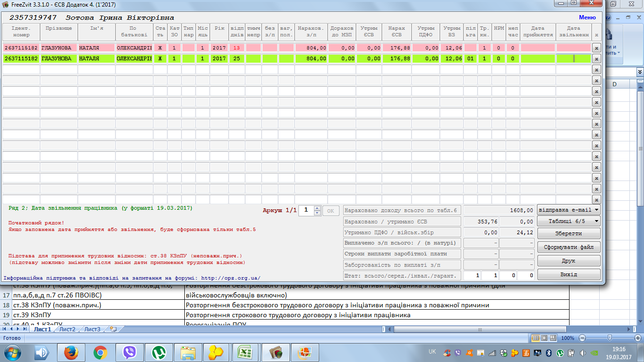This screenshot has height=362, width=644.
Task: Open the Меню menu
Action: pos(587,17)
